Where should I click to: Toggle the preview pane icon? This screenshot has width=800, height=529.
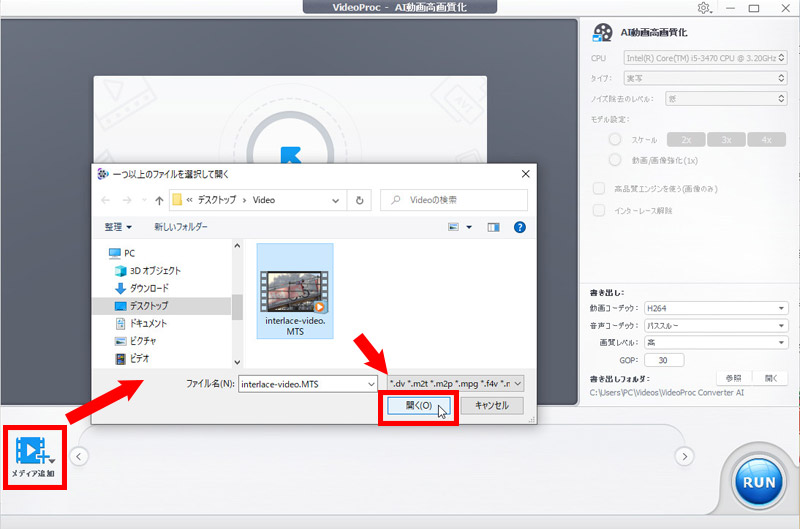492,227
